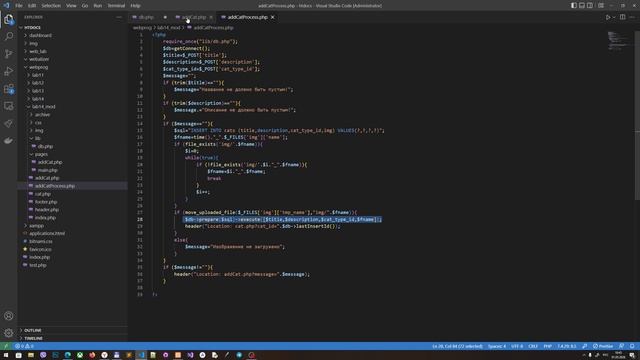Click the VS Code logo menu icon
The width and height of the screenshot is (640, 360).
click(x=7, y=6)
